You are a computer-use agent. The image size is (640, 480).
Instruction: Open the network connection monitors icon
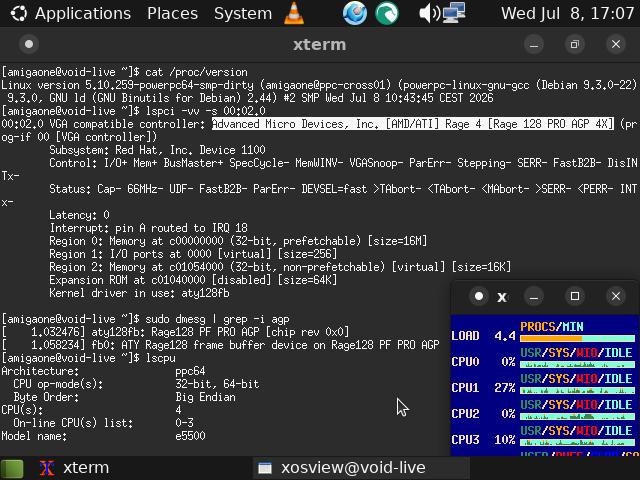(454, 13)
